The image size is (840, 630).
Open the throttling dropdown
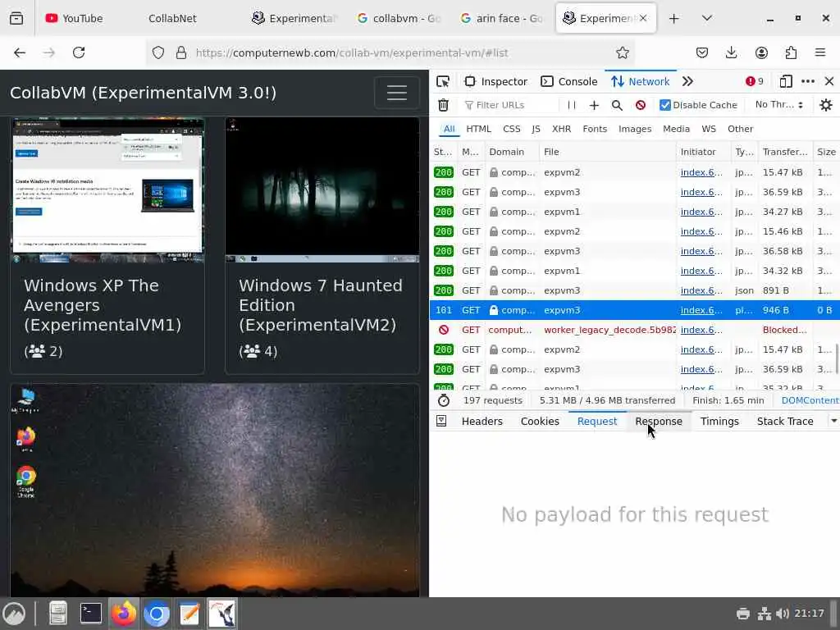point(779,105)
